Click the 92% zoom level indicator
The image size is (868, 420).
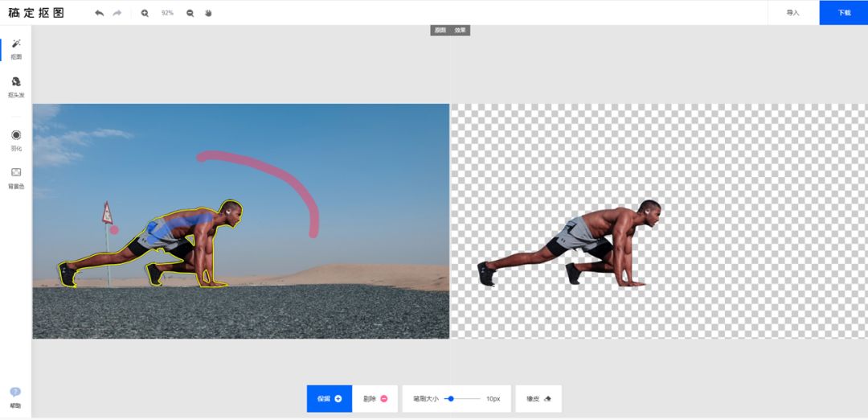pyautogui.click(x=167, y=13)
